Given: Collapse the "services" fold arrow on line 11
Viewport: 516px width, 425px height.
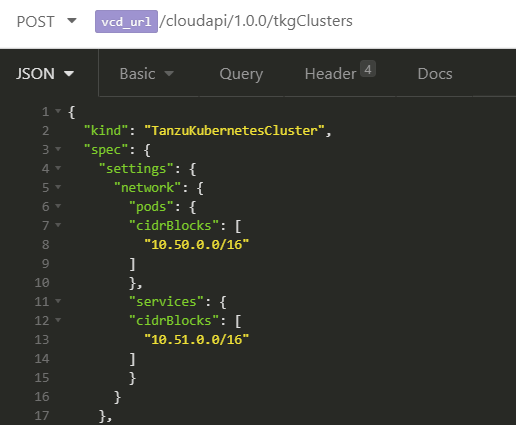Looking at the screenshot, I should tap(58, 301).
